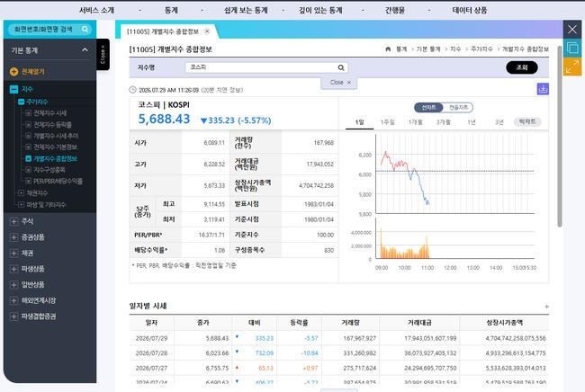Click the 등락률 column header
This screenshot has width=585, height=392.
click(299, 323)
